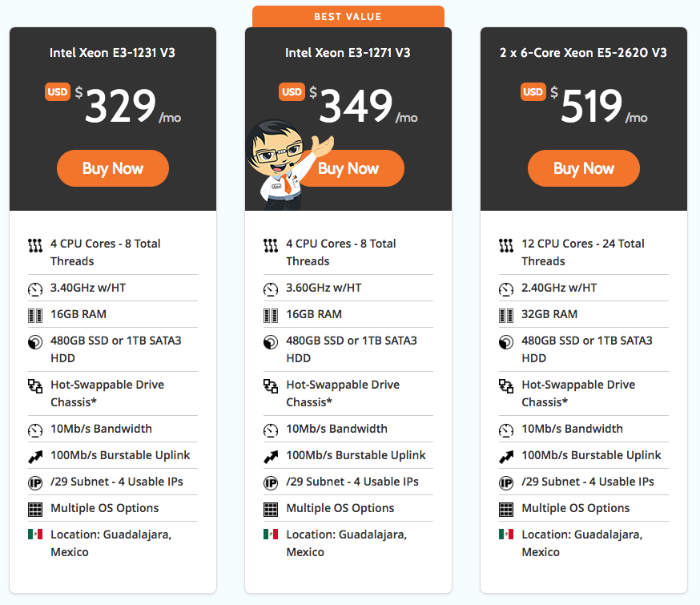Click the IP icon in the E3-1231 plan
Image resolution: width=700 pixels, height=605 pixels.
(x=34, y=482)
